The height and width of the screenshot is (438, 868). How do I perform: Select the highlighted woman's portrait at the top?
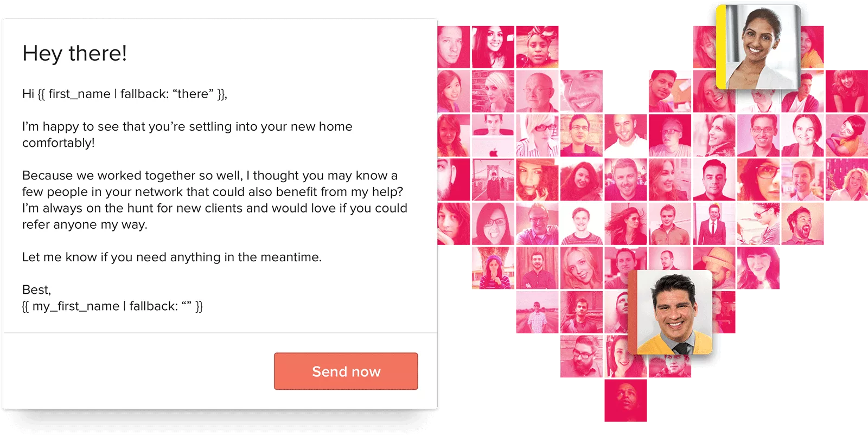pos(758,47)
